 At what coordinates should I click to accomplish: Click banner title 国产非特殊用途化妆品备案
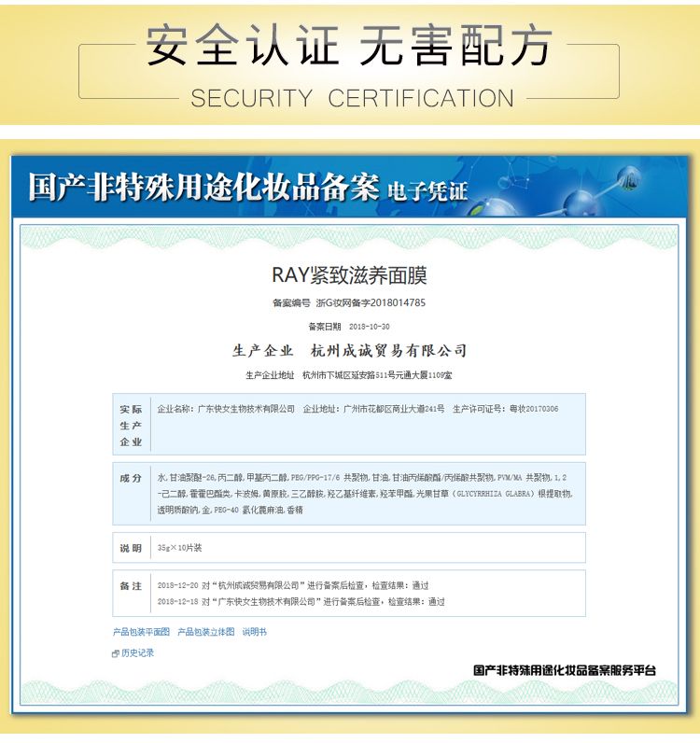point(203,187)
